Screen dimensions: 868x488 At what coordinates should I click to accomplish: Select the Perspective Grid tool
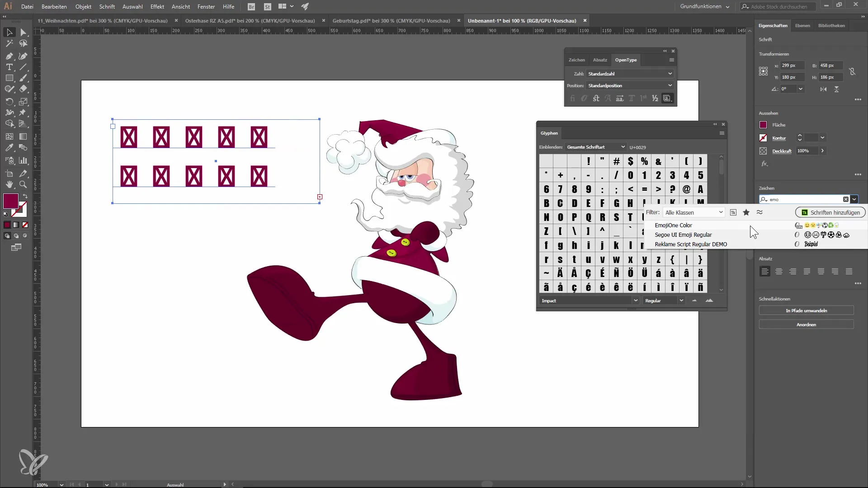click(24, 123)
